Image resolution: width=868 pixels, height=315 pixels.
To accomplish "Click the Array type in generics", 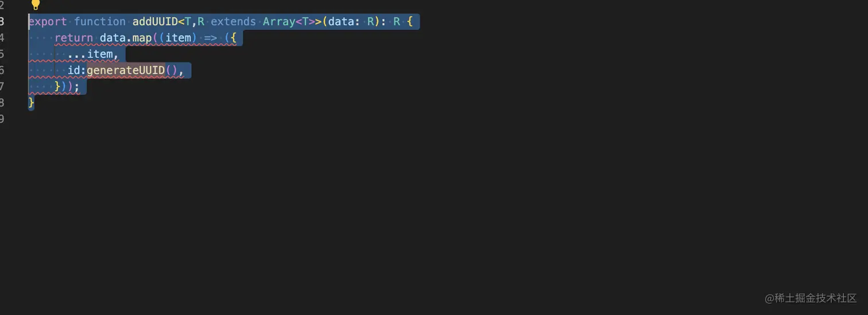I will pos(279,22).
